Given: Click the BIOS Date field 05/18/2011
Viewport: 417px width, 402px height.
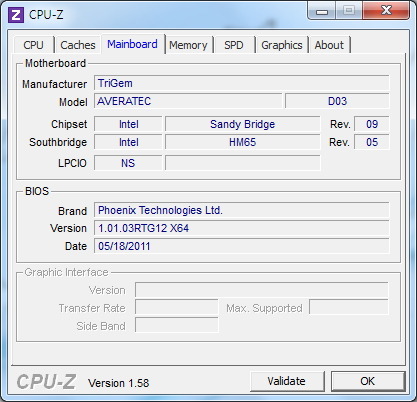Looking at the screenshot, I should [x=241, y=246].
